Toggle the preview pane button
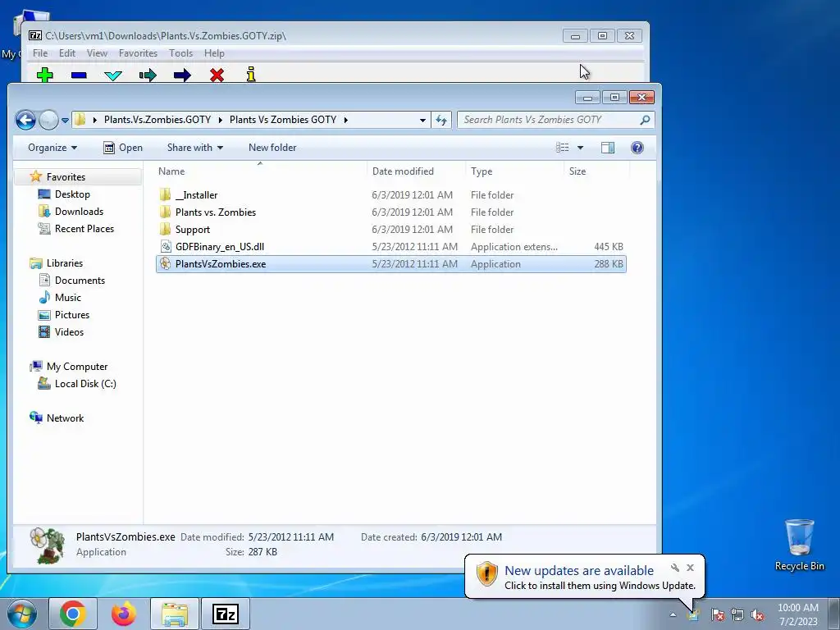 [608, 148]
